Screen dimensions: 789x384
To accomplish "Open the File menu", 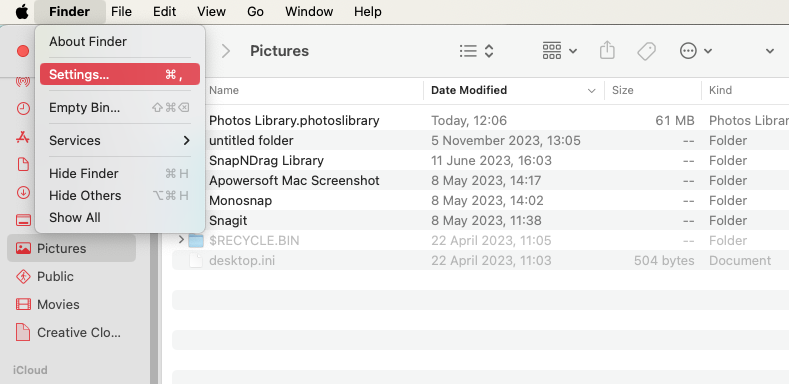I will [x=121, y=12].
